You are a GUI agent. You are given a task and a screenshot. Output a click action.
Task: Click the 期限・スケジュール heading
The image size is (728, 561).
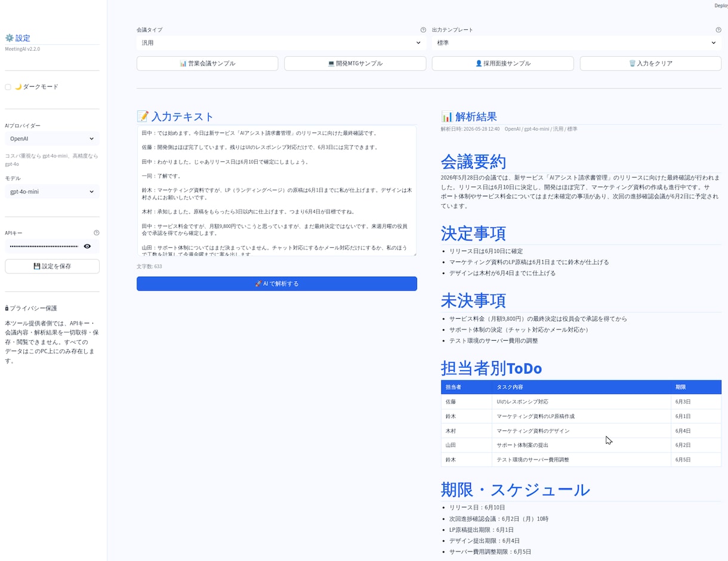click(516, 490)
